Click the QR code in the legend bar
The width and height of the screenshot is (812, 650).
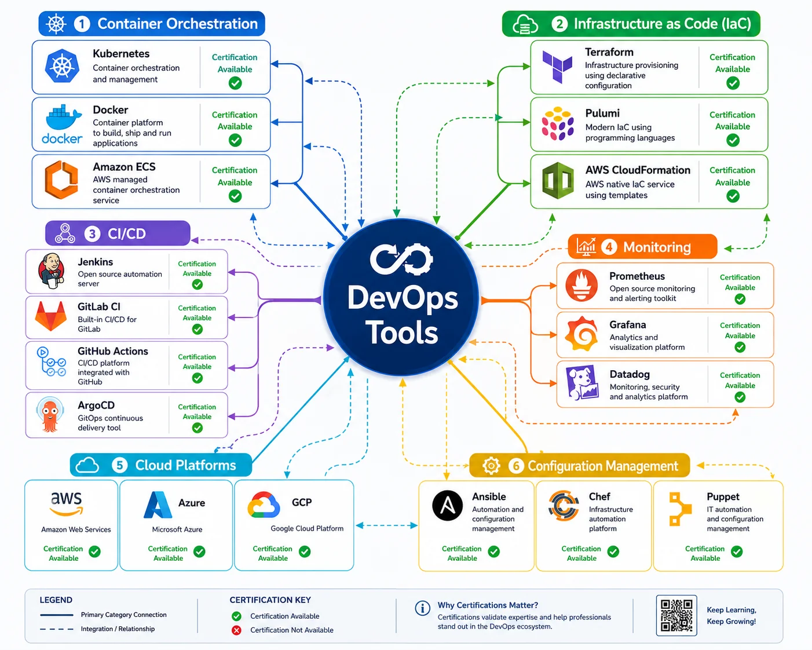coord(676,615)
